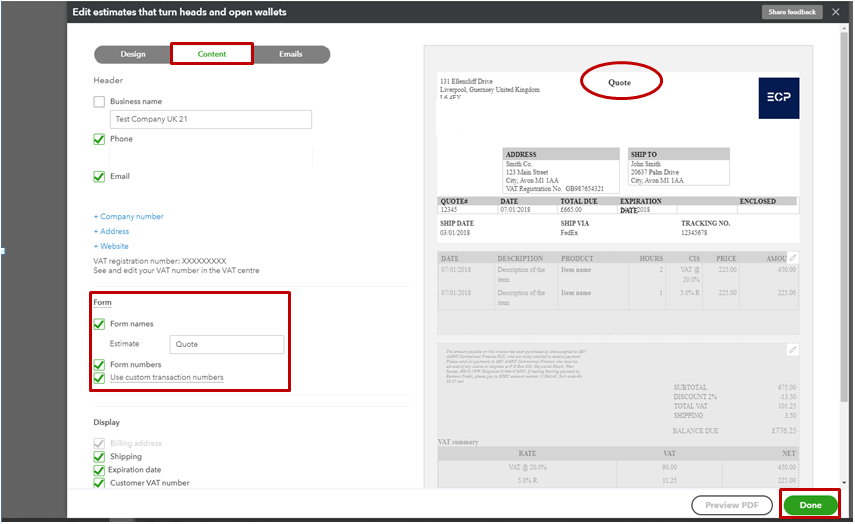Add a Company number via link
Viewport: 855px width, 524px height.
point(129,216)
